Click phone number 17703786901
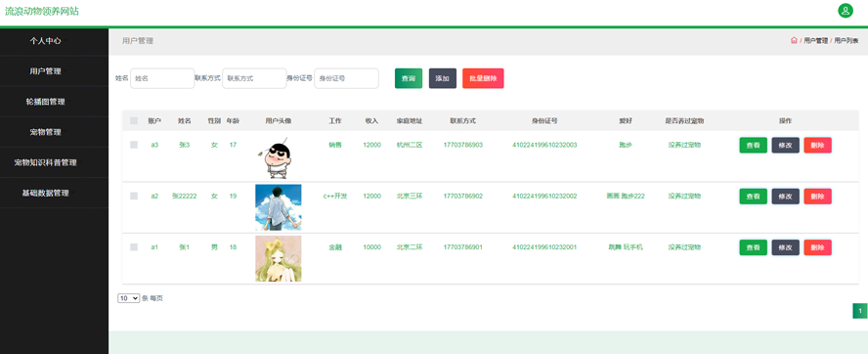The height and width of the screenshot is (354, 868). 462,247
